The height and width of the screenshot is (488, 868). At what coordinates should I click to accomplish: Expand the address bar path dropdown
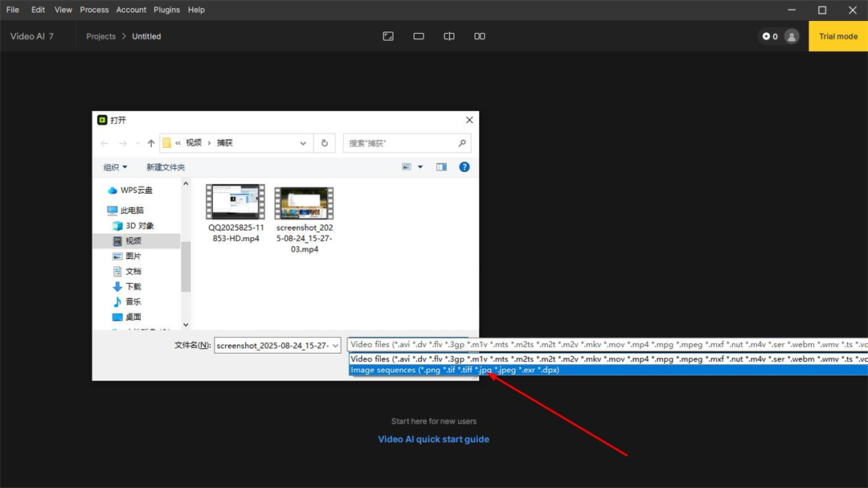coord(303,143)
